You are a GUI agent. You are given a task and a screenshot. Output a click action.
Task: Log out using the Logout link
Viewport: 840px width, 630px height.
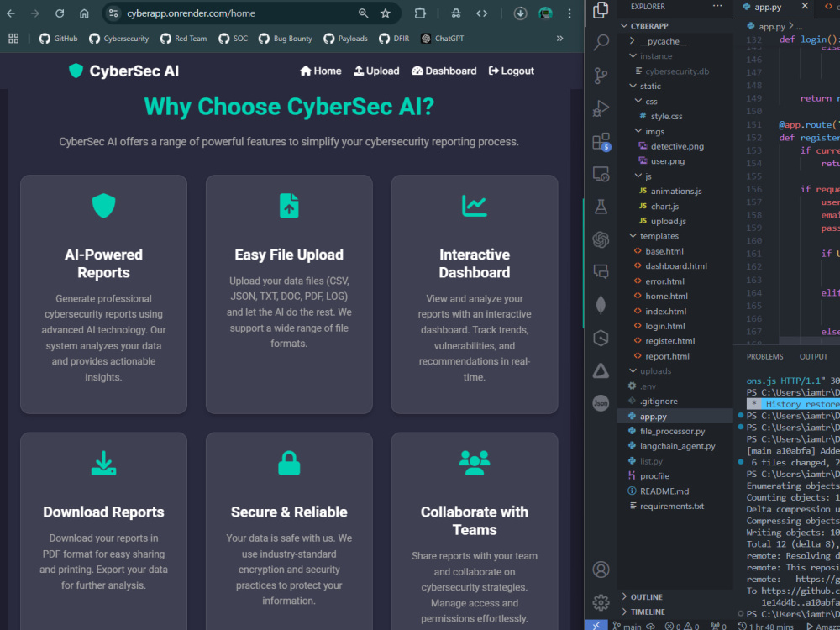tap(511, 71)
